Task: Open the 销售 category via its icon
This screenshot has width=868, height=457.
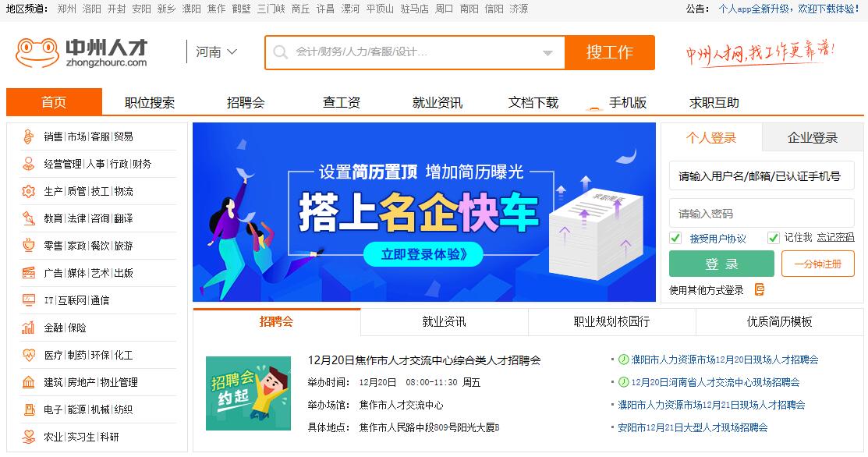Action: point(28,136)
